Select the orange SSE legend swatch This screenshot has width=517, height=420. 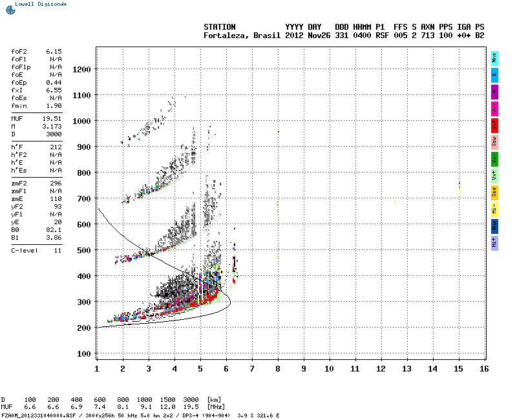(494, 193)
